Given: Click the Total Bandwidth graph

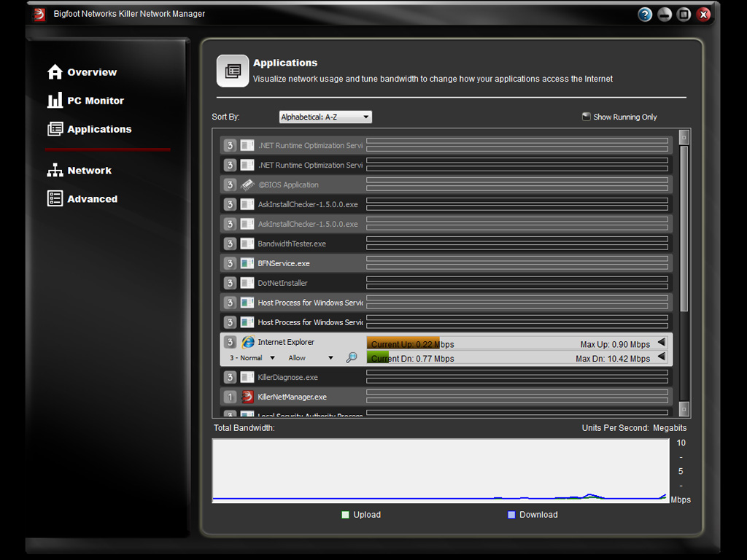Looking at the screenshot, I should tap(441, 470).
